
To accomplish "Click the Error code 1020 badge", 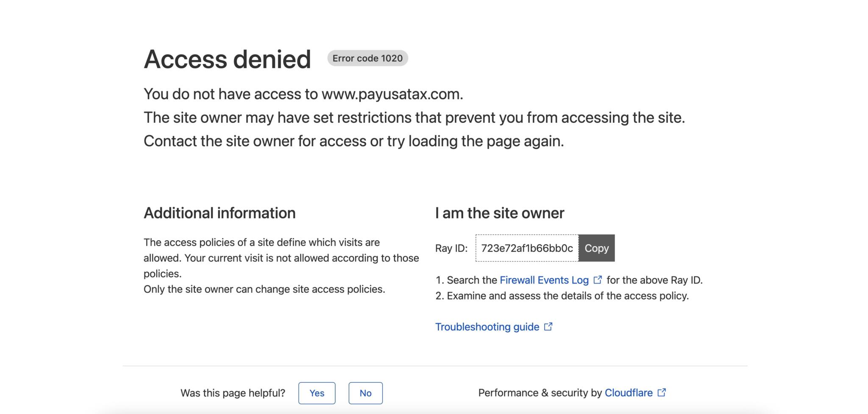I will [367, 58].
